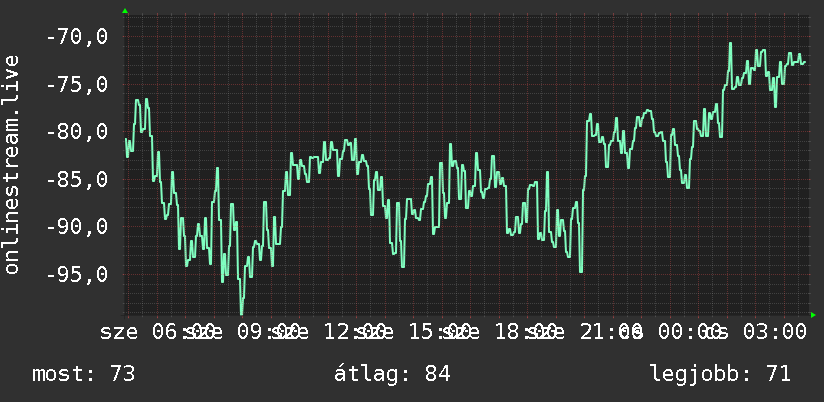Image resolution: width=824 pixels, height=402 pixels.
Task: Click the legjobb: 71 best value
Action: tap(720, 374)
